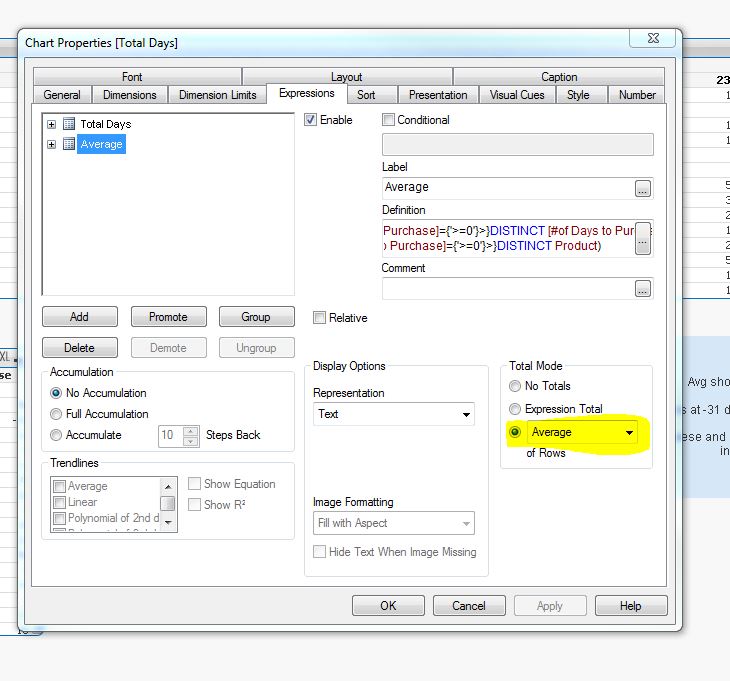
Task: Click the Add expression button
Action: point(80,317)
